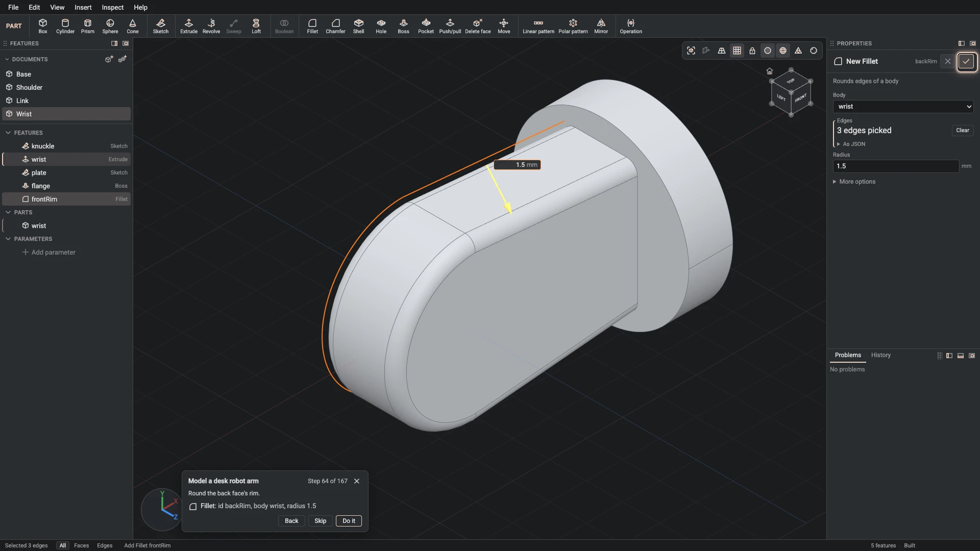Image resolution: width=980 pixels, height=551 pixels.
Task: Select the Box primitive tool
Action: pos(43,26)
